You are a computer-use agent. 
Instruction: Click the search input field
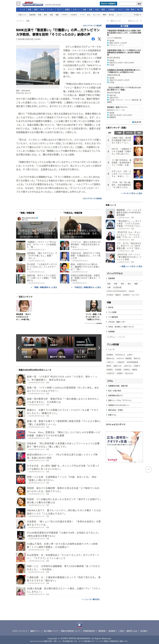coord(128,4)
